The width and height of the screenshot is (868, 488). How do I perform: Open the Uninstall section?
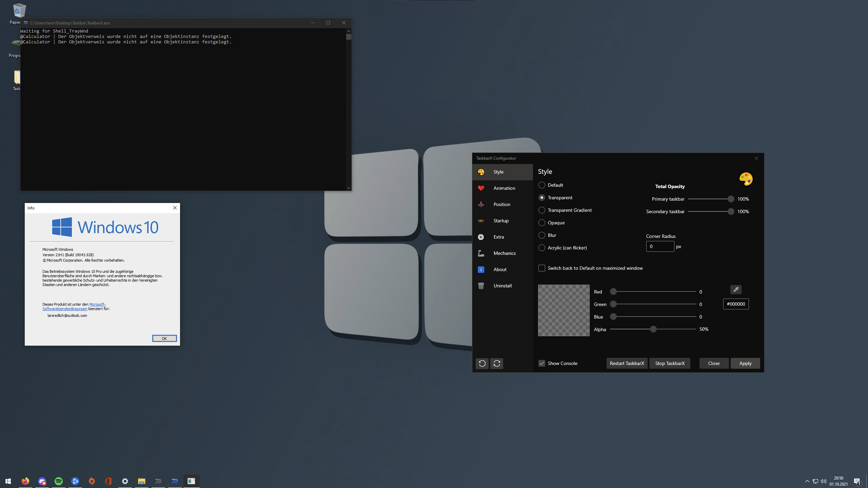[x=502, y=286]
